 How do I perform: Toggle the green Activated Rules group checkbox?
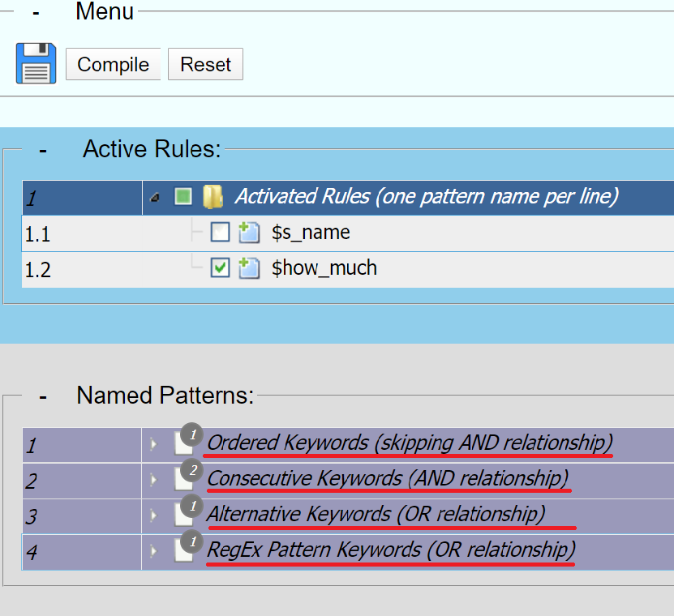click(183, 196)
